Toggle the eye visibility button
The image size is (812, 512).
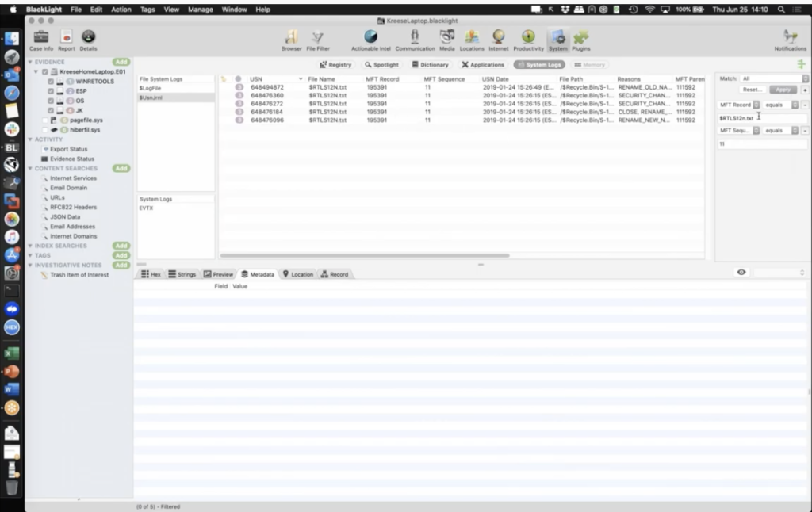click(x=741, y=273)
